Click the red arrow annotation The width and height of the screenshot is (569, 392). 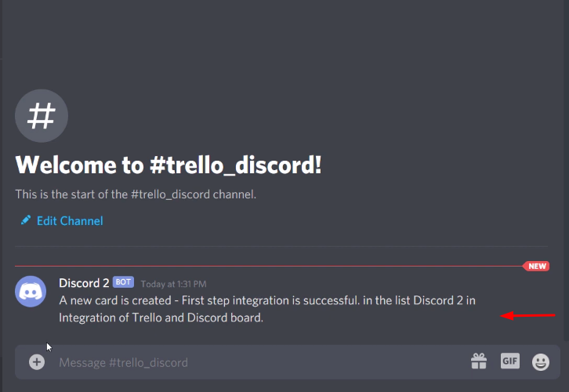527,315
